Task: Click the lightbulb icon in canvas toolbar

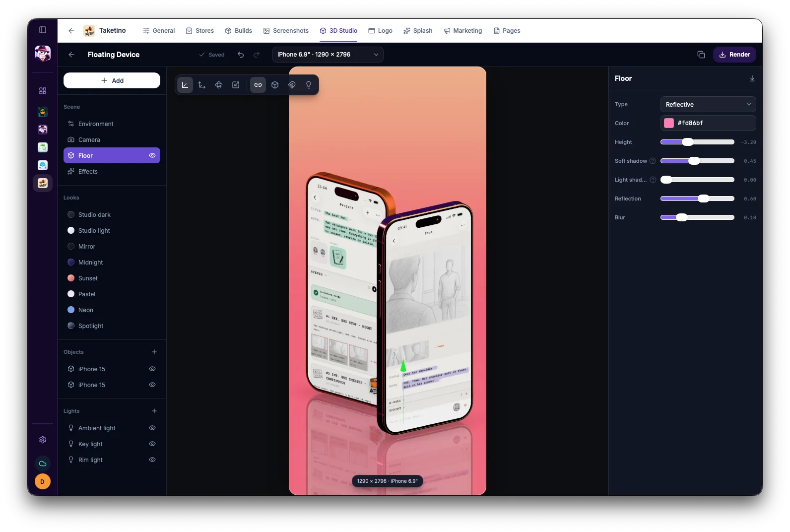Action: pos(309,85)
